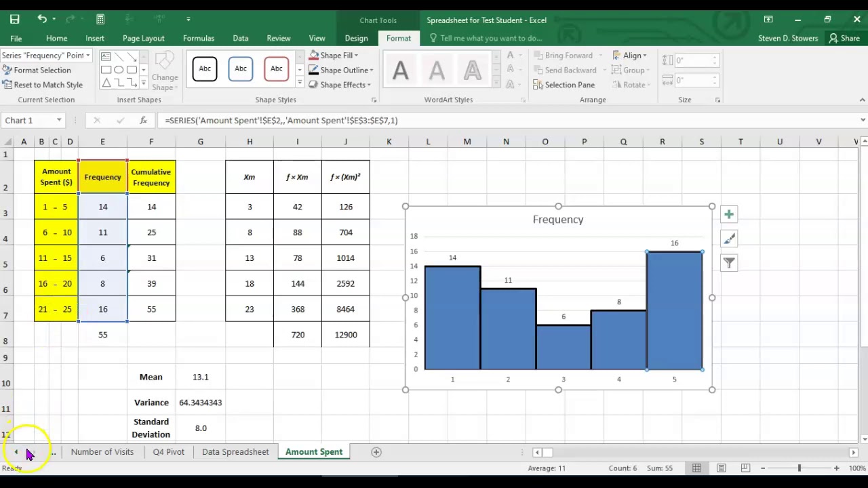Click zoom in plus button
Image resolution: width=868 pixels, height=488 pixels.
[x=836, y=468]
